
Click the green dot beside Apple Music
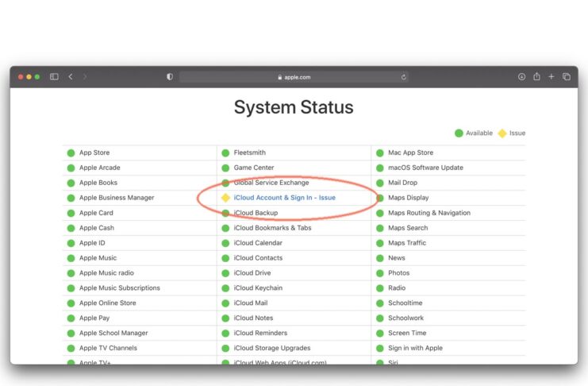click(71, 258)
